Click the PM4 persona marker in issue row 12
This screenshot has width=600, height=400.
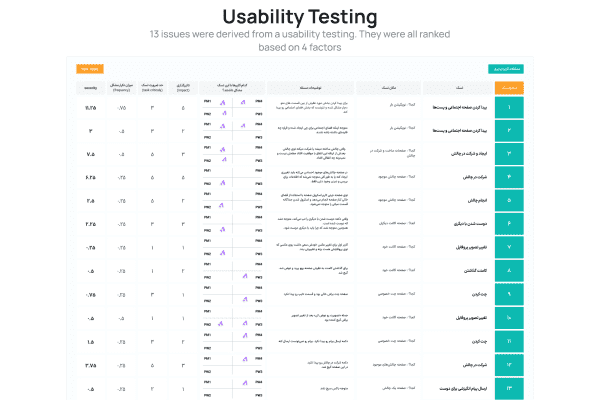pos(245,359)
